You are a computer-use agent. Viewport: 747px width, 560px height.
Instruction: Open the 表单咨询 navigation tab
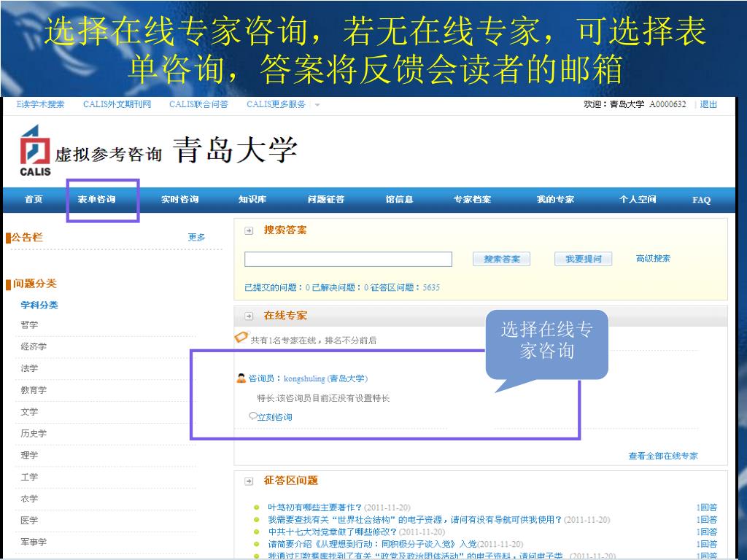click(x=97, y=200)
